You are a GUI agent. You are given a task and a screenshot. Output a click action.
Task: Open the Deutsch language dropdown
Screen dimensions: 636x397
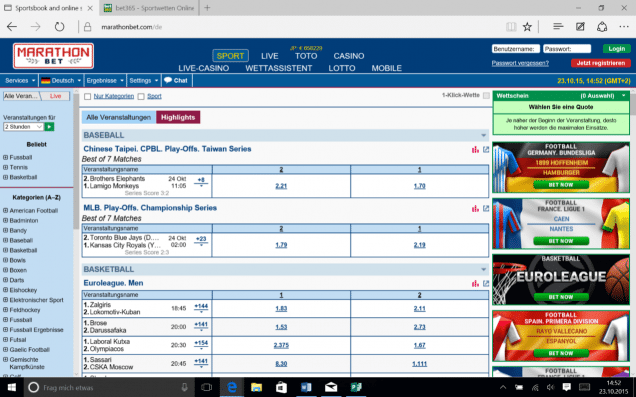(61, 80)
